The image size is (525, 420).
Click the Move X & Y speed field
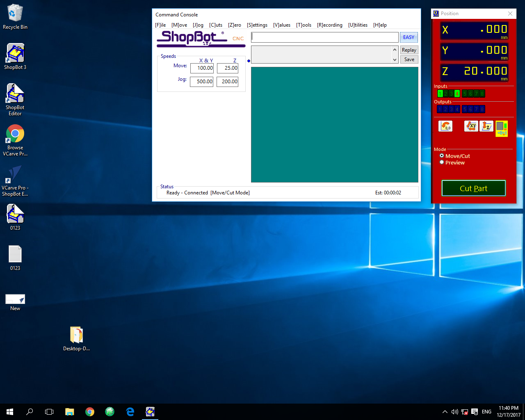pos(202,68)
